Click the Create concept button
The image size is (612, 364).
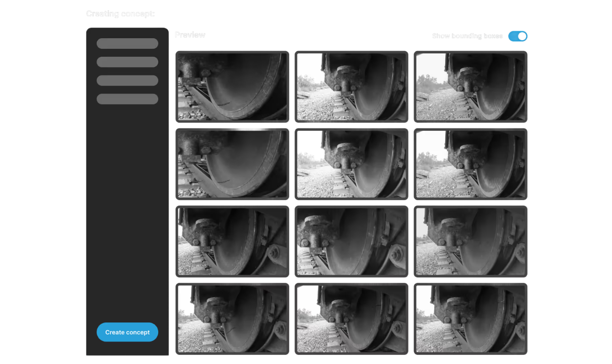point(127,332)
